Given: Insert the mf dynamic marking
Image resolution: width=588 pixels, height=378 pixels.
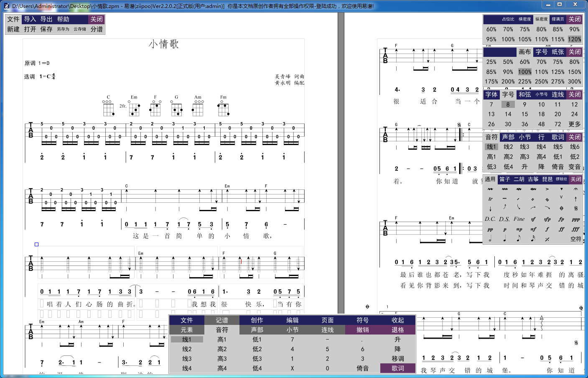Looking at the screenshot, I should click(x=533, y=229).
